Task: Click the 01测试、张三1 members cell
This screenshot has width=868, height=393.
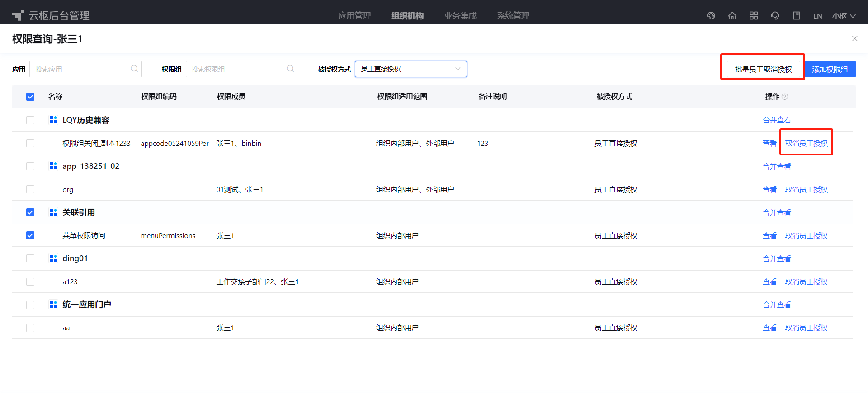Action: pyautogui.click(x=240, y=189)
